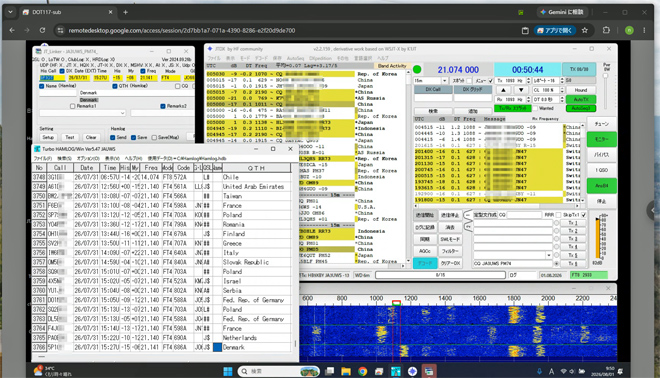Image resolution: width=660 pixels, height=378 pixels.
Task: Click the site info icon in address bar
Action: click(61, 30)
